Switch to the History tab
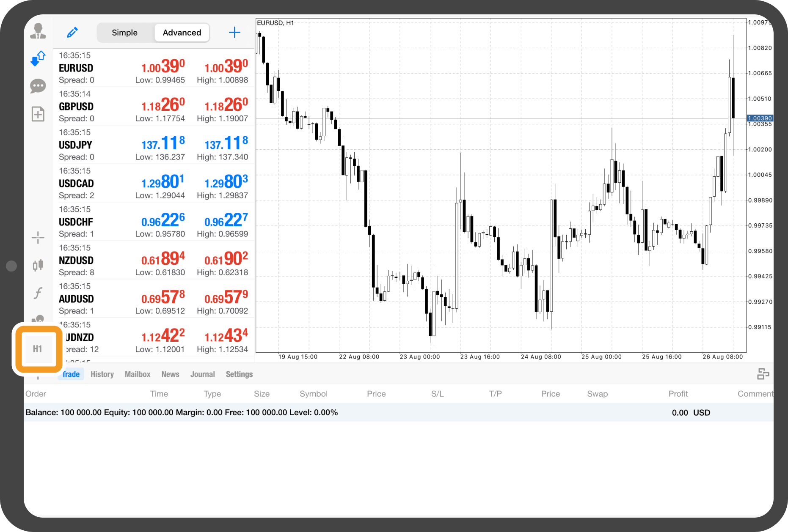This screenshot has height=532, width=788. [x=102, y=374]
